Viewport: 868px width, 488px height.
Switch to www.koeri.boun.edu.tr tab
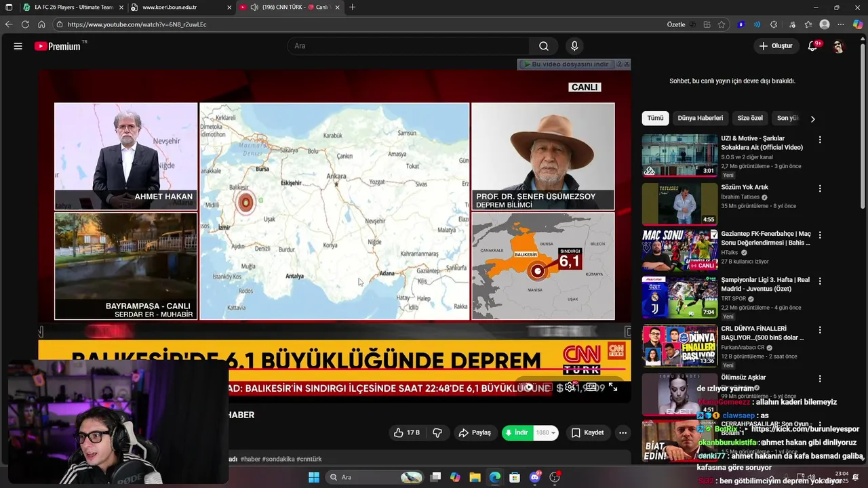coord(180,7)
